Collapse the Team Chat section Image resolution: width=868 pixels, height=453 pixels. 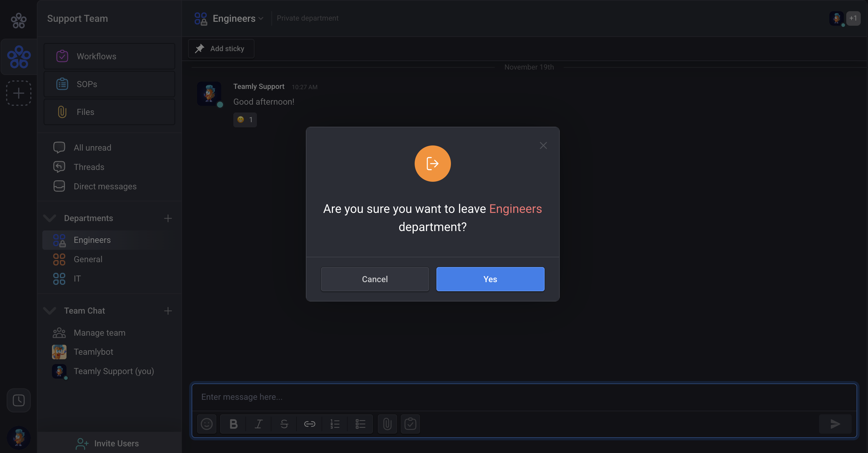(50, 311)
